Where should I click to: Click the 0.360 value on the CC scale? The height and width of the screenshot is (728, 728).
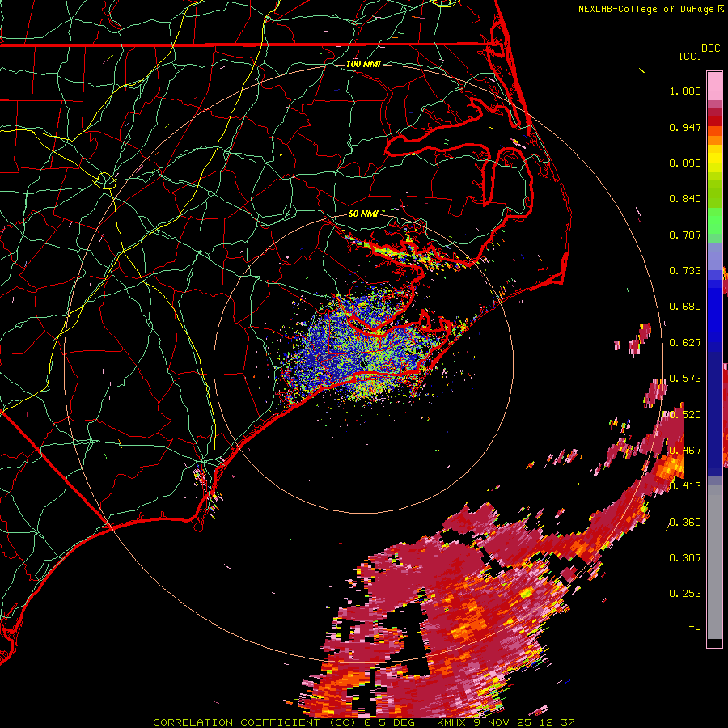pos(685,523)
